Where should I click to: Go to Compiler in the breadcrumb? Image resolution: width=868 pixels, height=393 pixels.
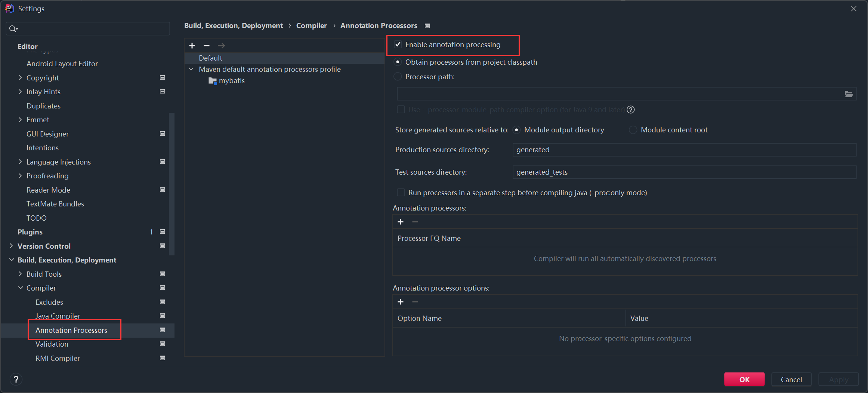[x=311, y=25]
